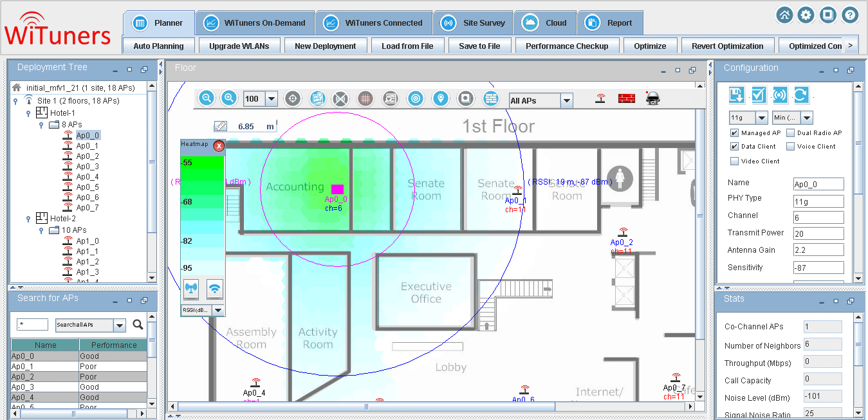Image resolution: width=868 pixels, height=420 pixels.
Task: Click the Transmit Power input field
Action: tap(818, 233)
